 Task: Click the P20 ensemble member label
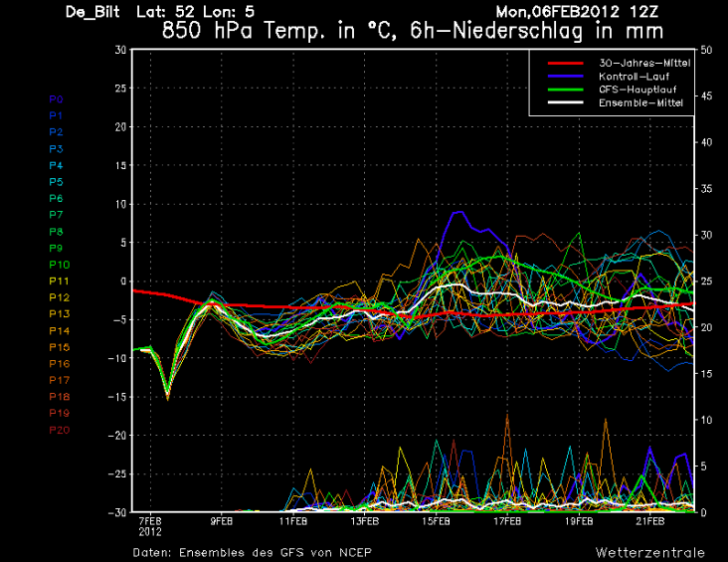(60, 430)
